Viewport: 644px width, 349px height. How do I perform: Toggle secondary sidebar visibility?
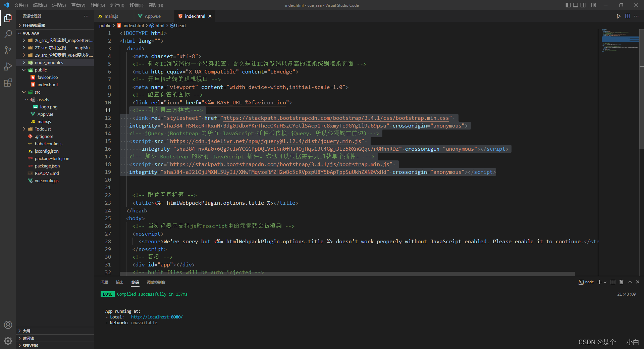(x=584, y=5)
